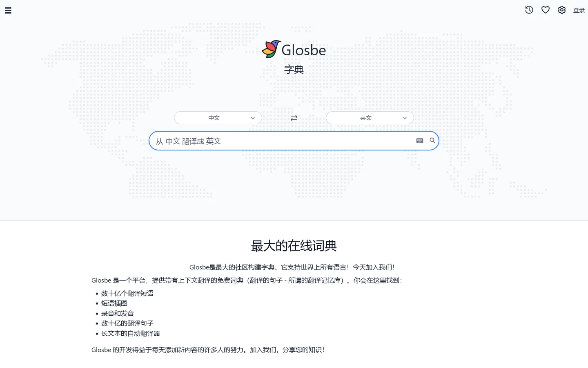The image size is (588, 368).
Task: Click the 数十亿的翻译句子 list item
Action: (x=127, y=323)
